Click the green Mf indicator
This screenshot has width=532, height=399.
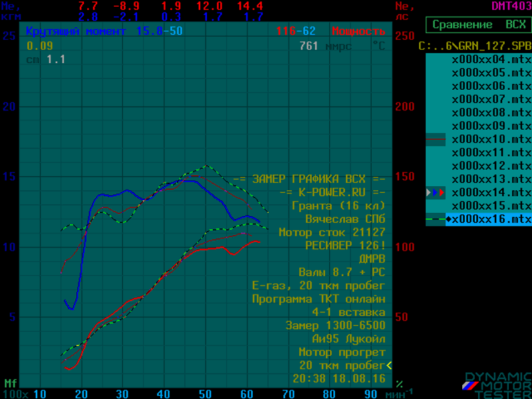click(x=11, y=384)
